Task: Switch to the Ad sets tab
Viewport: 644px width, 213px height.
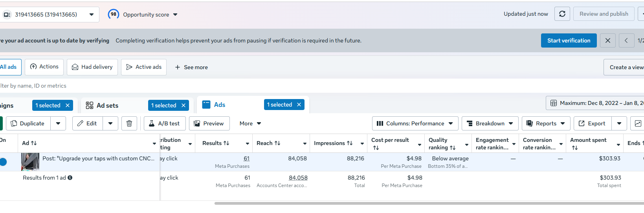Action: click(x=107, y=105)
